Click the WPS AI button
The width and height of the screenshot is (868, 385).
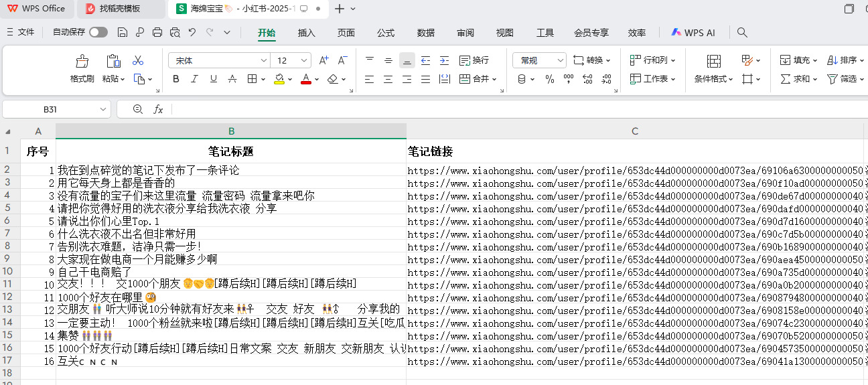(694, 32)
